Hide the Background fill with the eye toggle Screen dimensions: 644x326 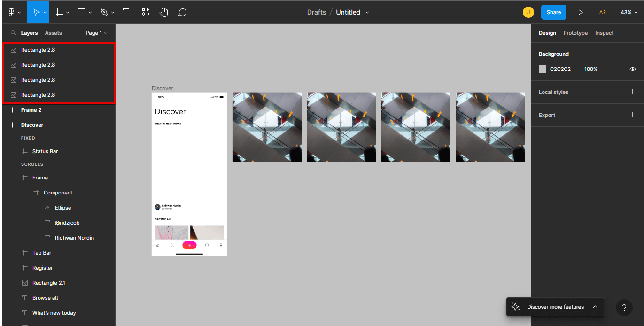(x=632, y=69)
